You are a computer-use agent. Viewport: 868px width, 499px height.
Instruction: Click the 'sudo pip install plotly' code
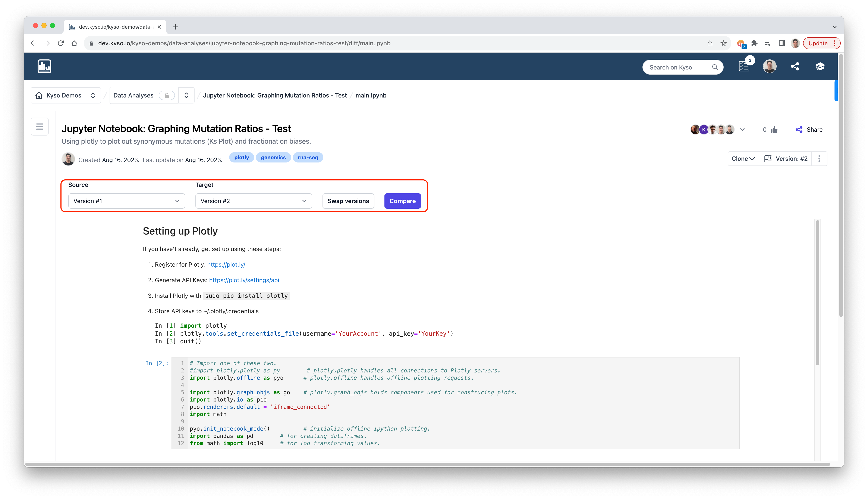point(246,296)
